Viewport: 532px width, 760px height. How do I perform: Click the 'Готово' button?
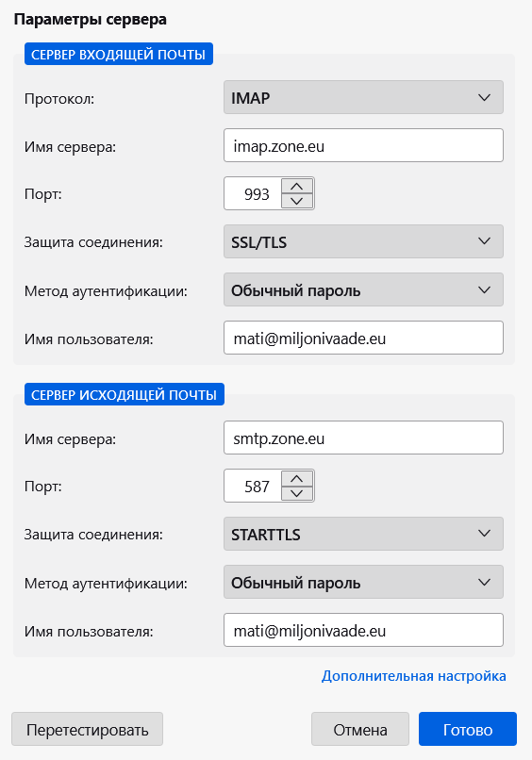click(468, 729)
